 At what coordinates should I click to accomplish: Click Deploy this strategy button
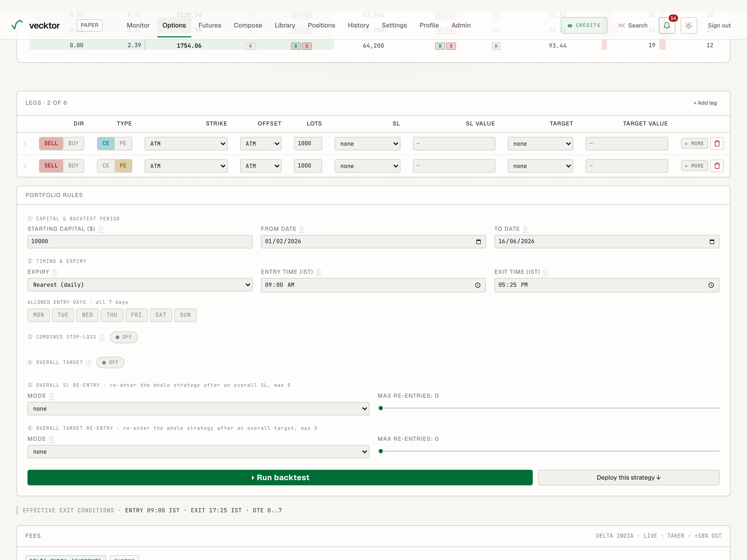[628, 478]
